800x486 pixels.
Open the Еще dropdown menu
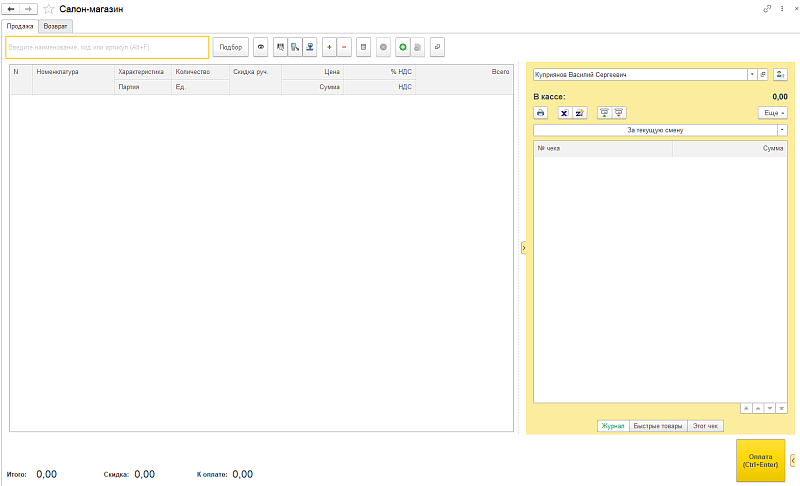772,113
